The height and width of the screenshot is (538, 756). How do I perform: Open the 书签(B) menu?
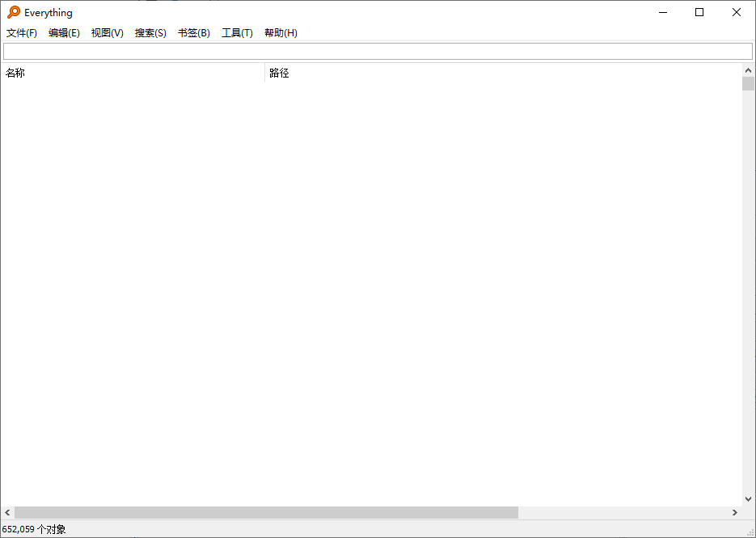pyautogui.click(x=193, y=32)
